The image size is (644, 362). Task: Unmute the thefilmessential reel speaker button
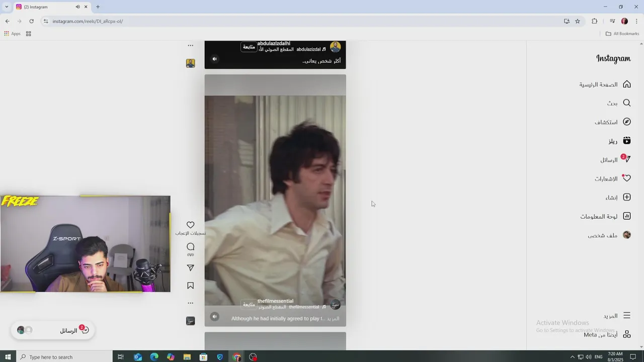click(215, 316)
